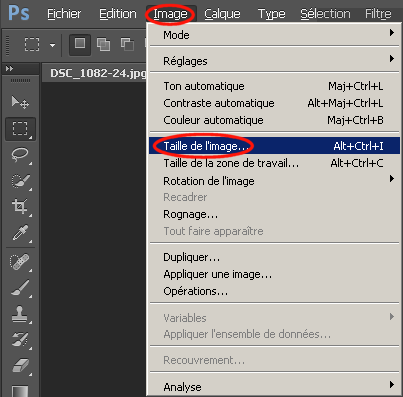Viewport: 403px width, 397px height.
Task: Select the Eyedropper tool
Action: tap(20, 233)
